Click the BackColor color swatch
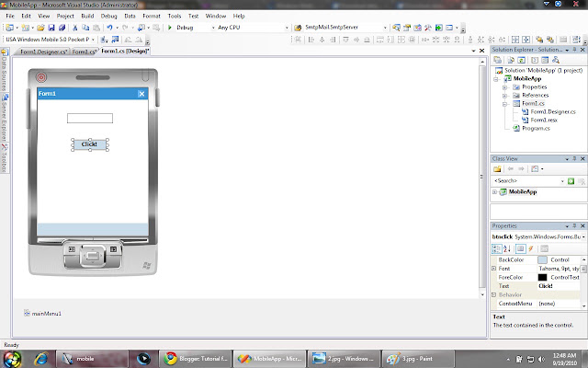The width and height of the screenshot is (588, 368). (542, 259)
